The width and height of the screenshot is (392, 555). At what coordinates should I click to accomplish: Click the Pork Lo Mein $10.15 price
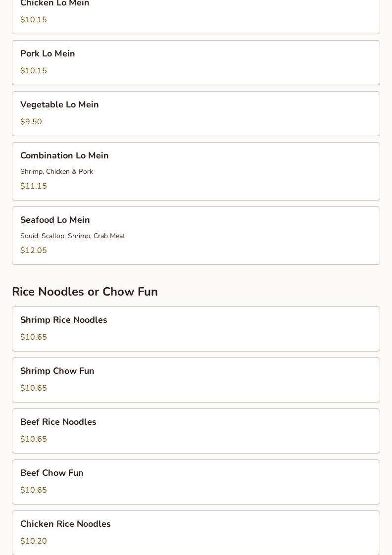(x=34, y=70)
